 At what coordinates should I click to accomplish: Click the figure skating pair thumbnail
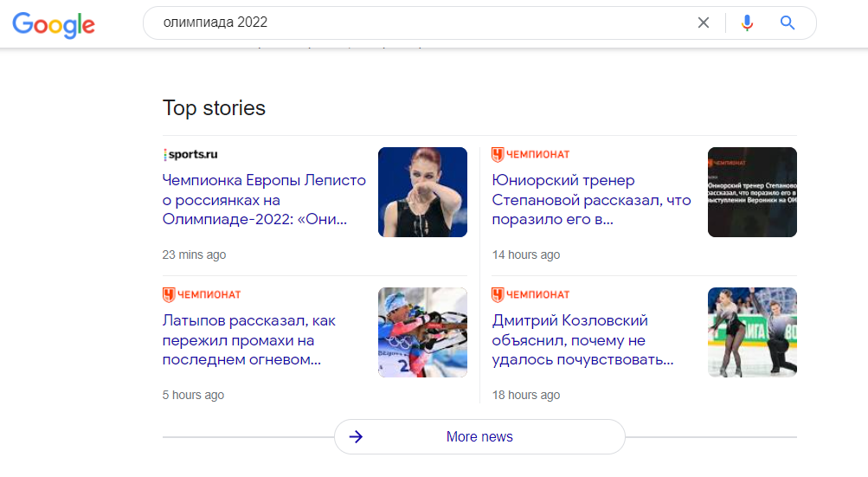point(752,332)
